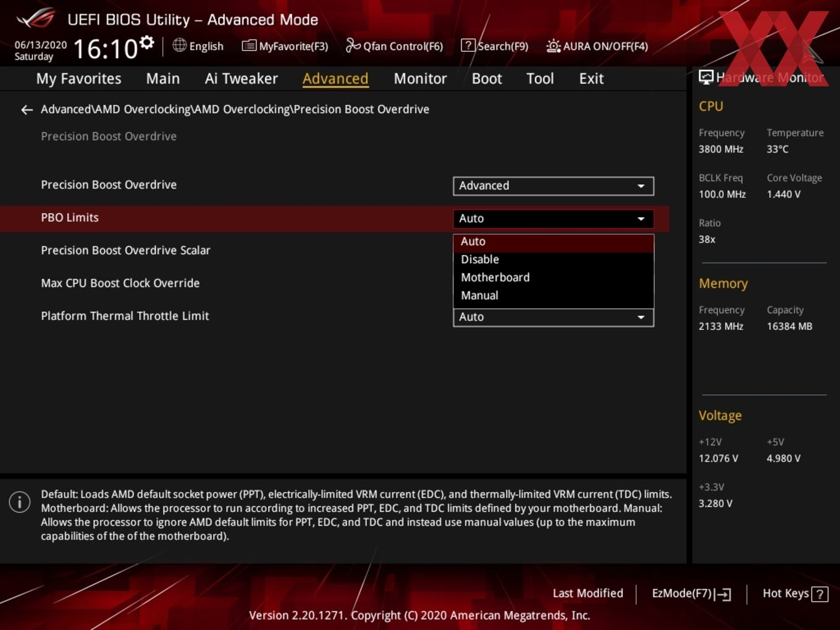This screenshot has width=840, height=630.
Task: Select the Advanced tab
Action: (x=335, y=78)
